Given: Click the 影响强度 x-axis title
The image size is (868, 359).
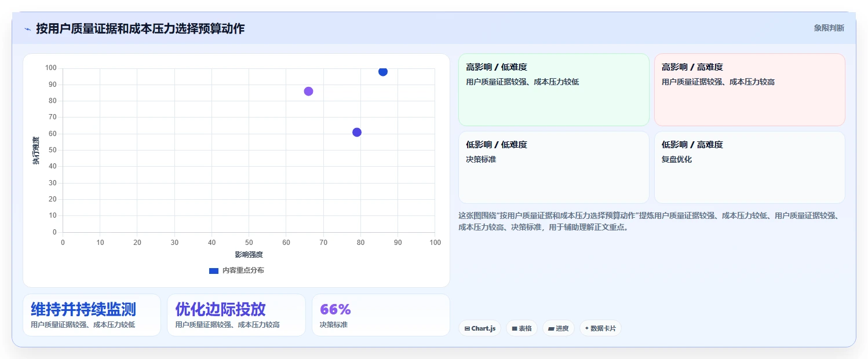Looking at the screenshot, I should [x=249, y=255].
